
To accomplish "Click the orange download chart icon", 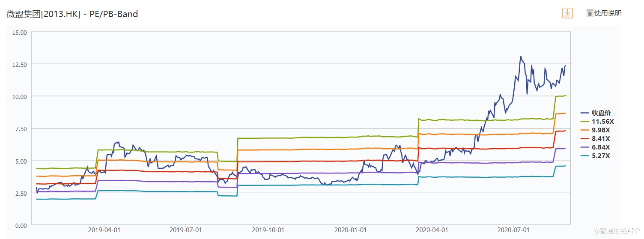I will pyautogui.click(x=567, y=13).
